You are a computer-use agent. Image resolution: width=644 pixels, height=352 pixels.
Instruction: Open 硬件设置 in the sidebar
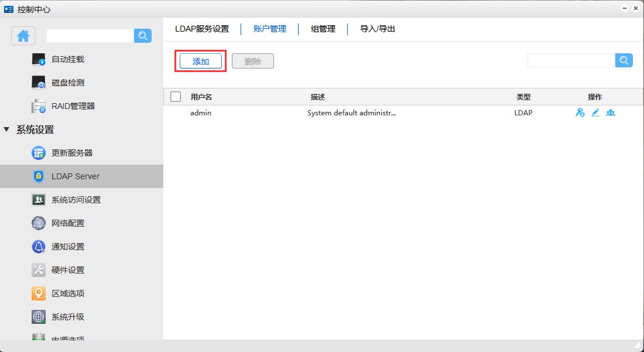coord(67,270)
